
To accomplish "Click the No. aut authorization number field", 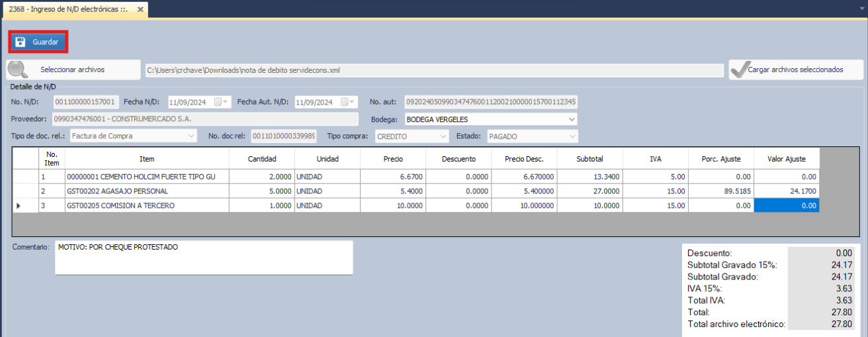I will [x=491, y=102].
